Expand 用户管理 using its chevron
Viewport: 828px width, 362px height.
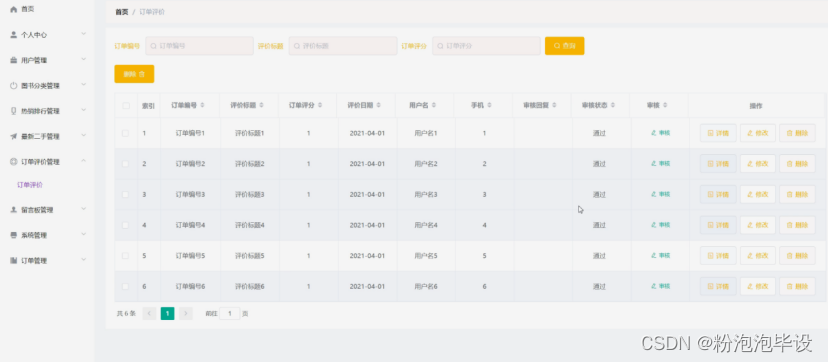pyautogui.click(x=83, y=60)
